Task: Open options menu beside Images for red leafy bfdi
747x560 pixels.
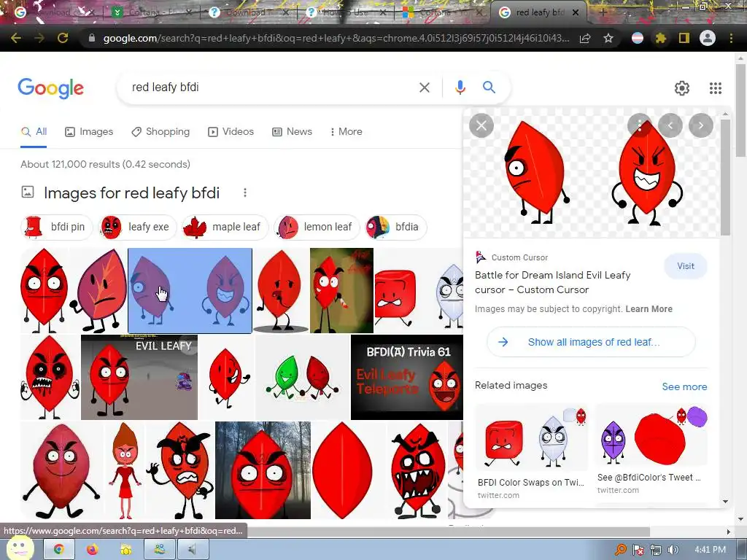Action: coord(245,192)
